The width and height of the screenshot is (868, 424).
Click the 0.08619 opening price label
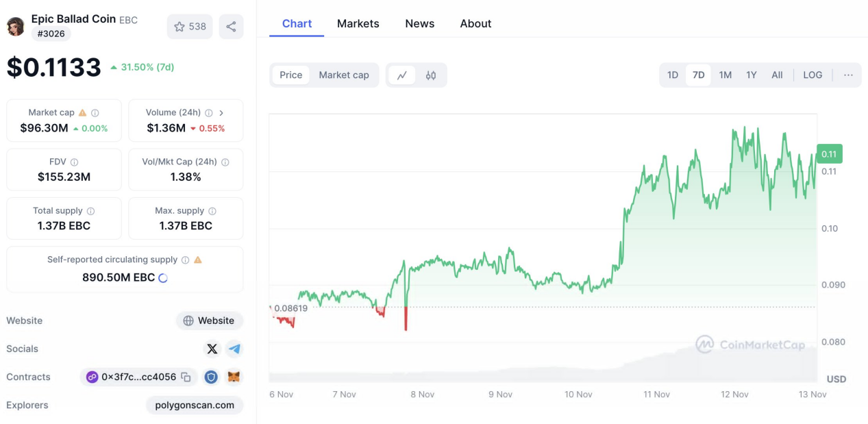tap(290, 308)
